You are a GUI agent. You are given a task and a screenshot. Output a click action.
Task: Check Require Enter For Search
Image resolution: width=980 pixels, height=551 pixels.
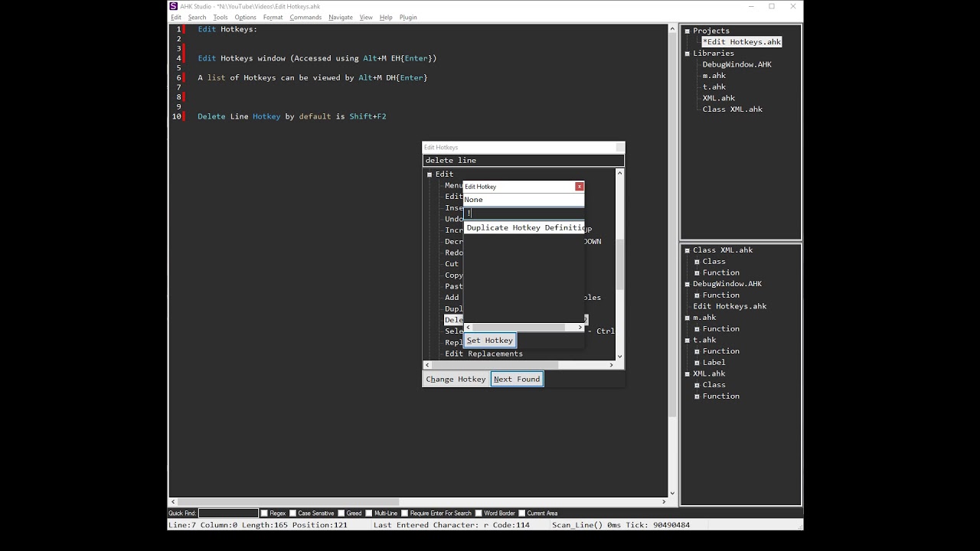point(404,513)
